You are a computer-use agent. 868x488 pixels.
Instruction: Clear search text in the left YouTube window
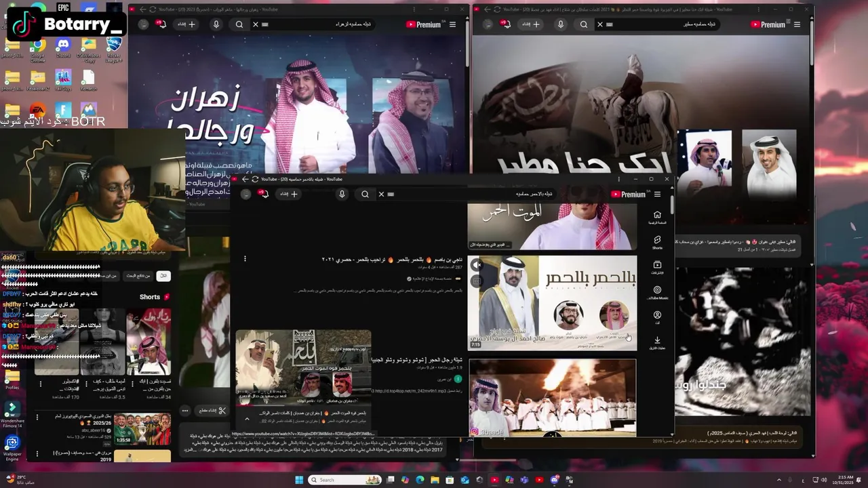(256, 24)
